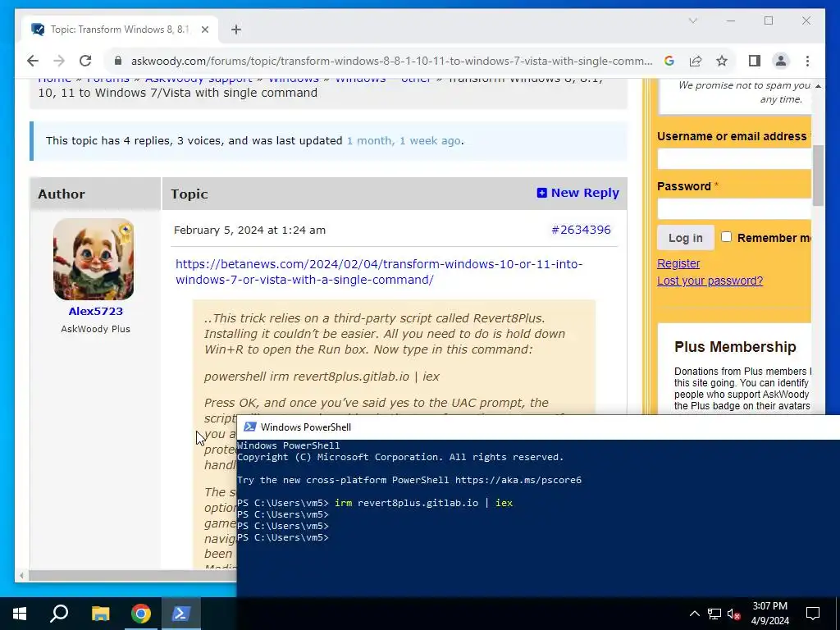The width and height of the screenshot is (840, 630).
Task: Select PowerShell taskbar button
Action: tap(180, 614)
